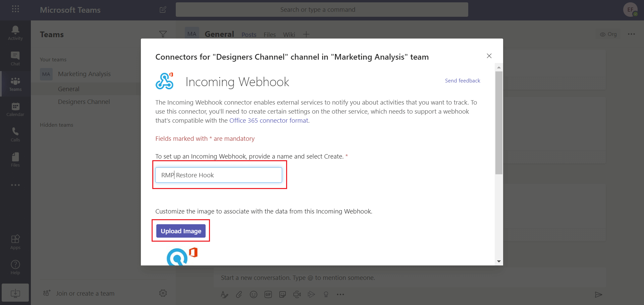
Task: Open the GIF picker
Action: [268, 294]
